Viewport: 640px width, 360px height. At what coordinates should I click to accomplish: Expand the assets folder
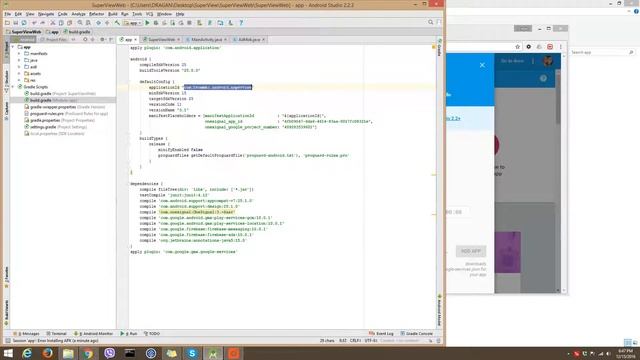pos(19,73)
